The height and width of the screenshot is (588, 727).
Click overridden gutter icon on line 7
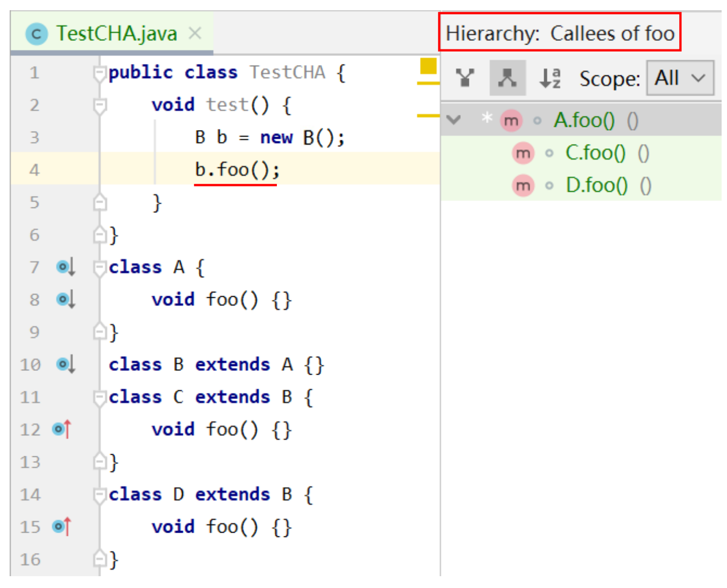(66, 267)
